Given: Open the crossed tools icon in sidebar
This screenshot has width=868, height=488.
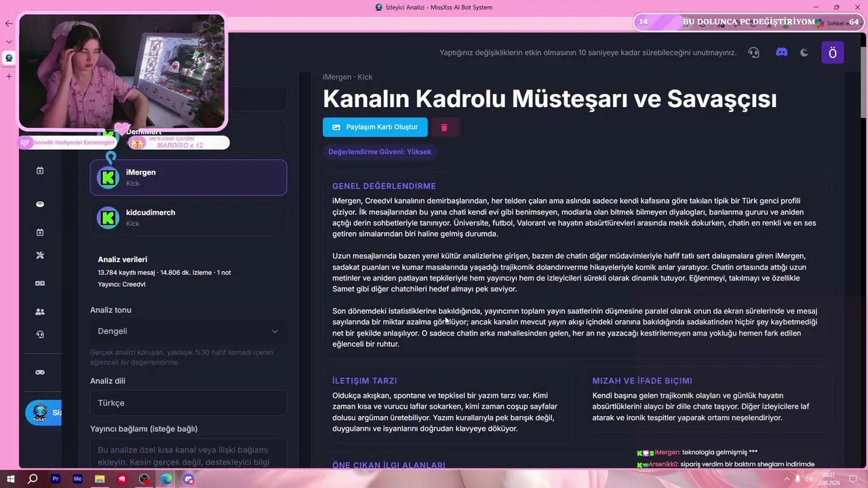Looking at the screenshot, I should [x=40, y=256].
